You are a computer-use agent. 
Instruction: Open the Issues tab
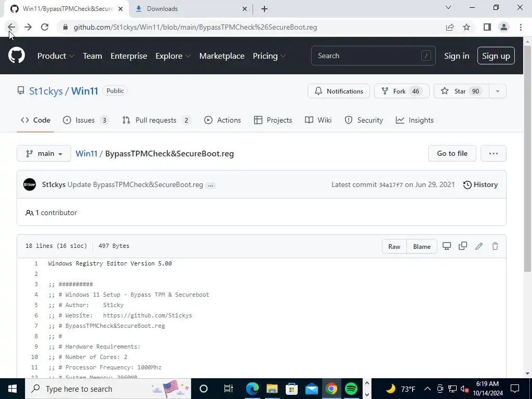pos(86,120)
